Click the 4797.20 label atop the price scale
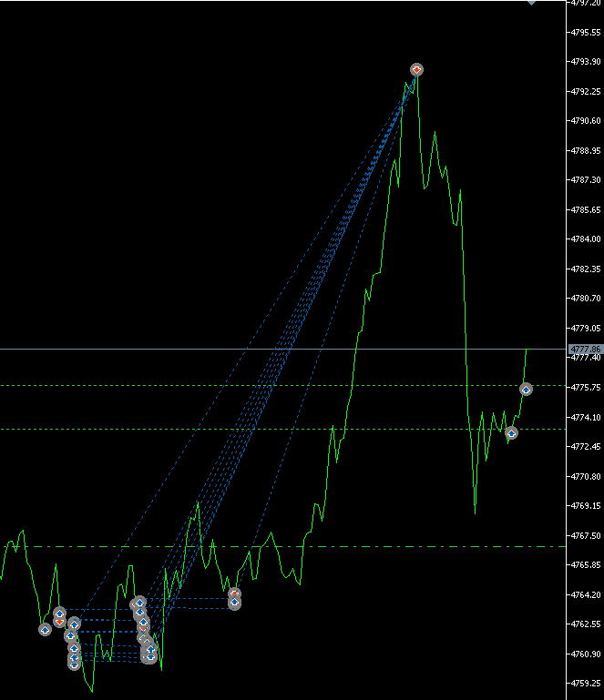 point(584,4)
